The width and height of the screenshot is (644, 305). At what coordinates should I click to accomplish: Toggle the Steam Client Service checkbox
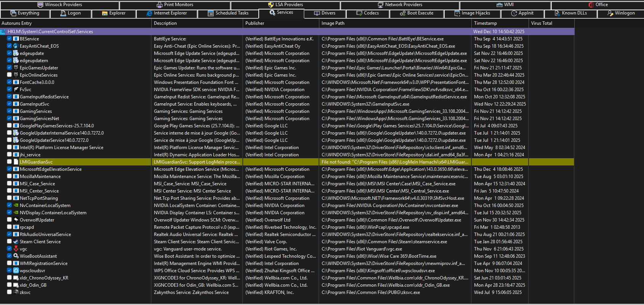pos(9,242)
